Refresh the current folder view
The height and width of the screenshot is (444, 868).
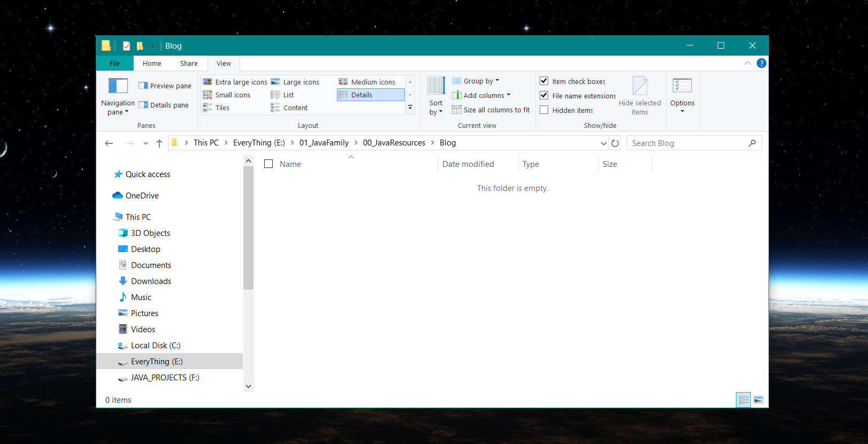(x=615, y=143)
